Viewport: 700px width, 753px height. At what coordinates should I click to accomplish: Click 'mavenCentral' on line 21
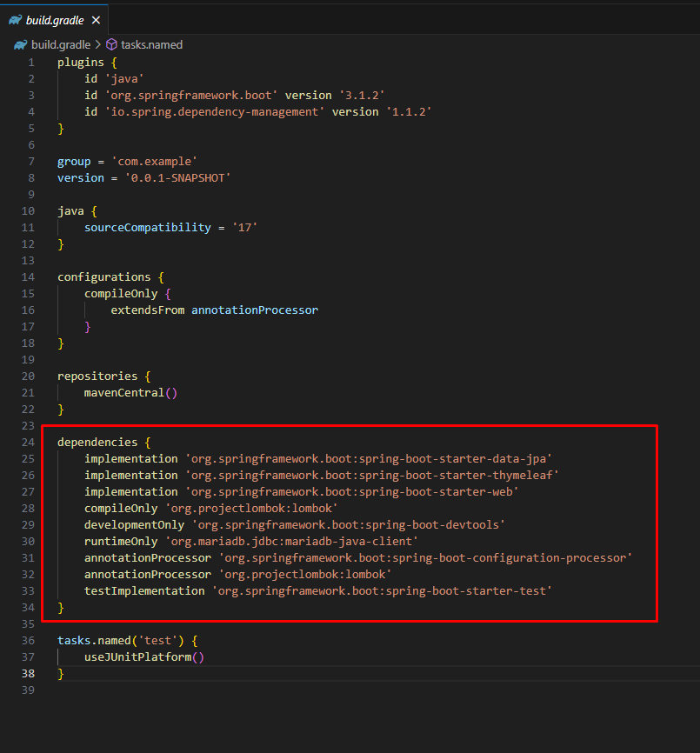pyautogui.click(x=124, y=393)
